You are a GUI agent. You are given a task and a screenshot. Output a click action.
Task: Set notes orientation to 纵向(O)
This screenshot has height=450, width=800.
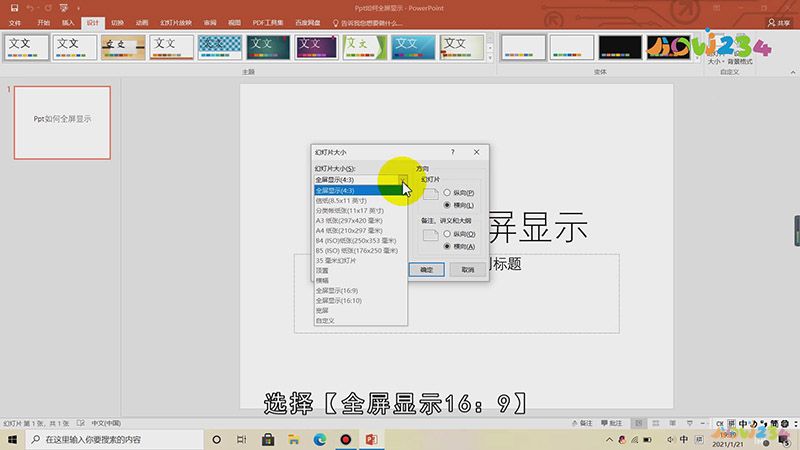459,234
